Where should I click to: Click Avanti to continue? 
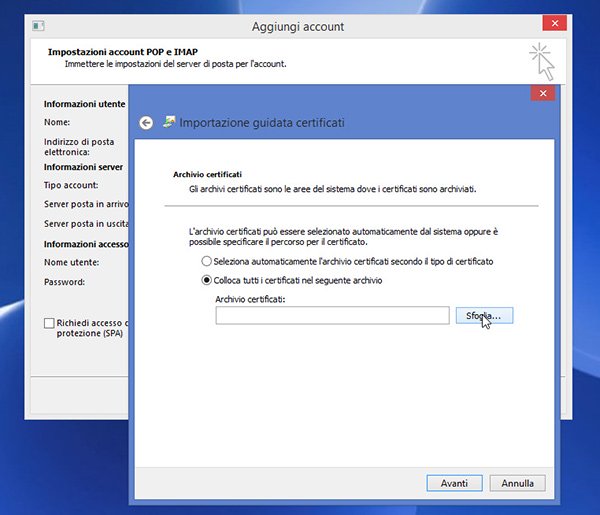tap(455, 483)
